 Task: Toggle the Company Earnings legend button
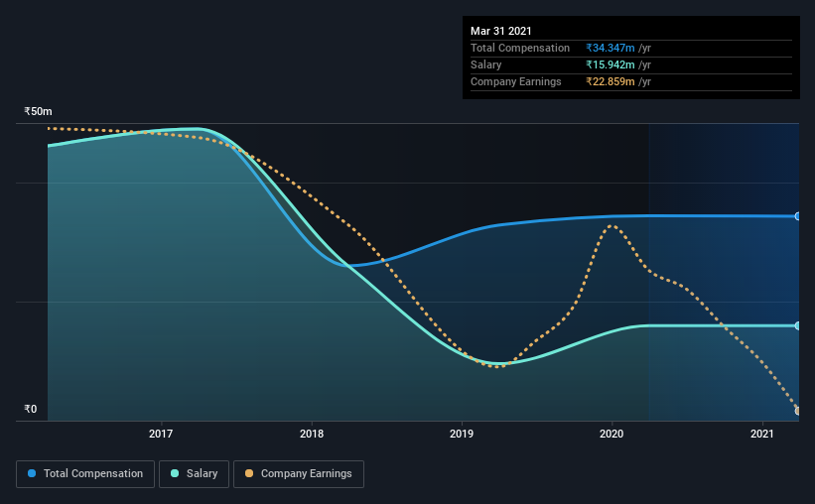tap(299, 474)
